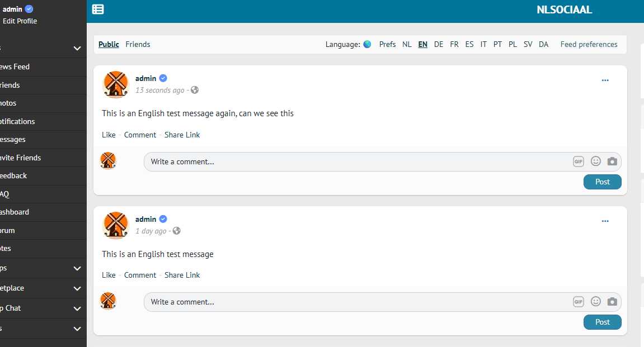644x347 pixels.
Task: Open emoji picker in first comment box
Action: 596,161
